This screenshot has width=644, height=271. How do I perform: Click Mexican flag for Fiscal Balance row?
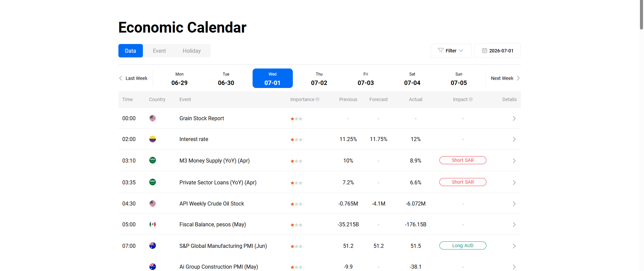(153, 224)
